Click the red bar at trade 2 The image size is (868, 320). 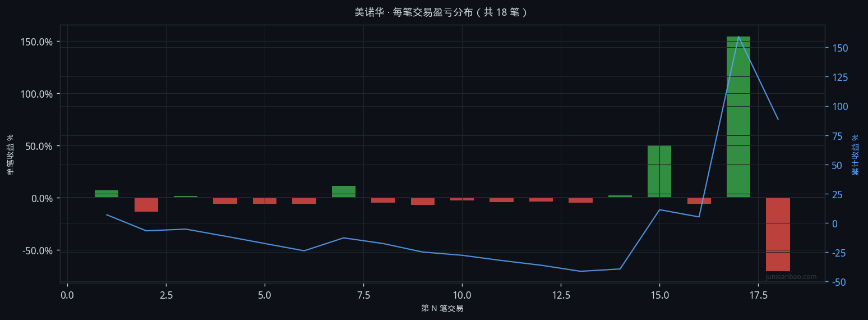pyautogui.click(x=146, y=205)
